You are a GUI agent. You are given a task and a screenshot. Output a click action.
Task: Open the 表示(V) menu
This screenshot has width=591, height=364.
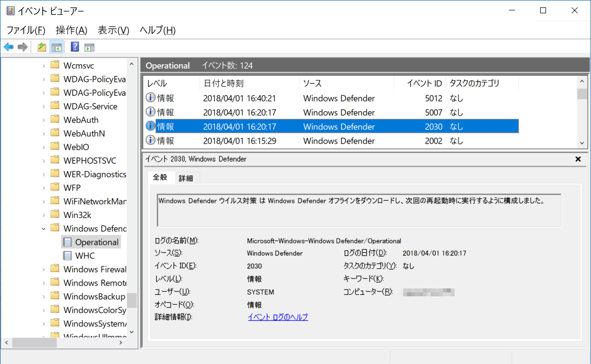tap(114, 30)
